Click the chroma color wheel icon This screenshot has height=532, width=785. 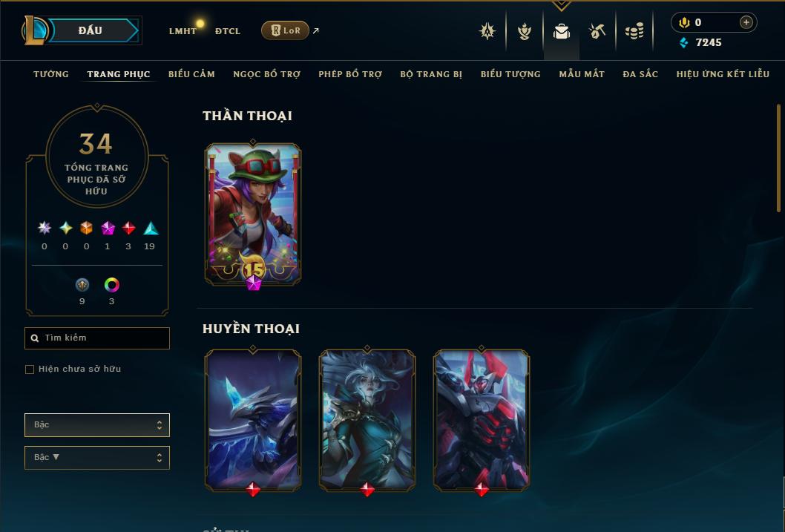[111, 285]
